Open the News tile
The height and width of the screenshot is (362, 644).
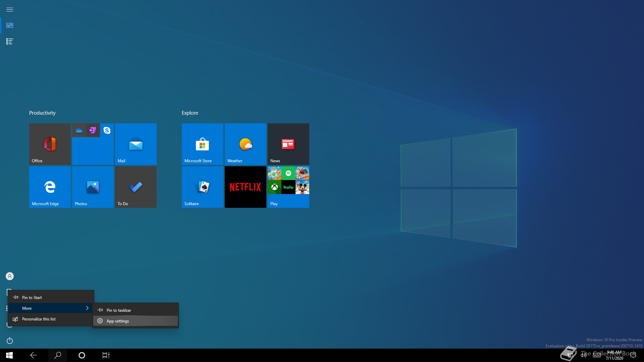[x=288, y=144]
